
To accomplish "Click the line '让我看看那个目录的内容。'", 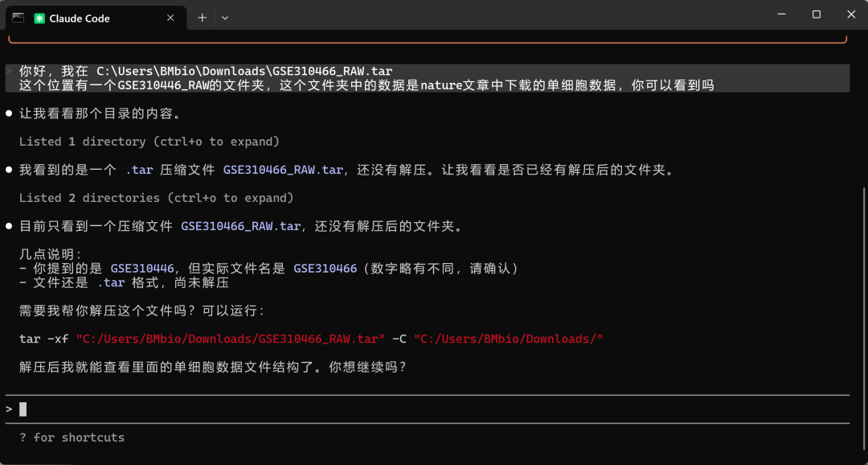I will pos(100,113).
